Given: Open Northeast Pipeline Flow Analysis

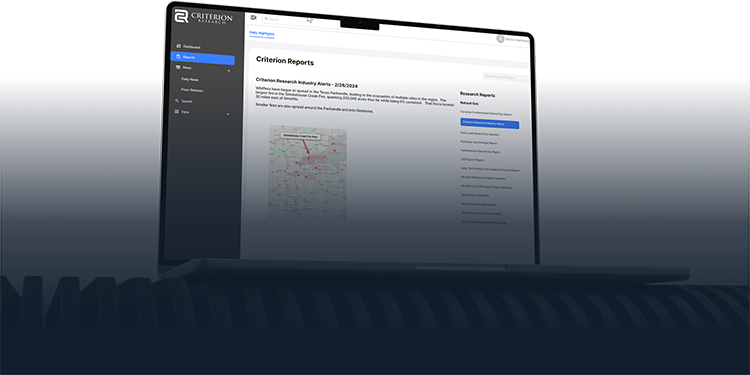Looking at the screenshot, I should click(x=482, y=213).
